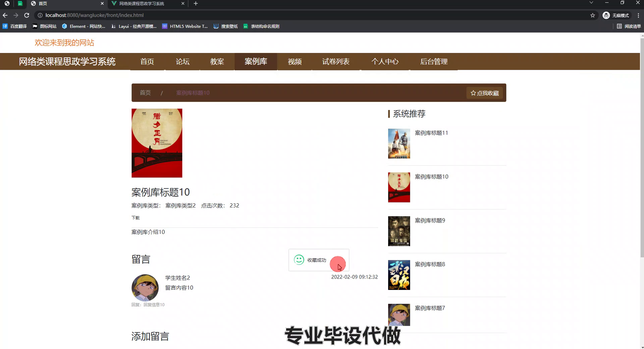The height and width of the screenshot is (349, 644).
Task: Open the 图标网站 bookmark
Action: [x=44, y=26]
